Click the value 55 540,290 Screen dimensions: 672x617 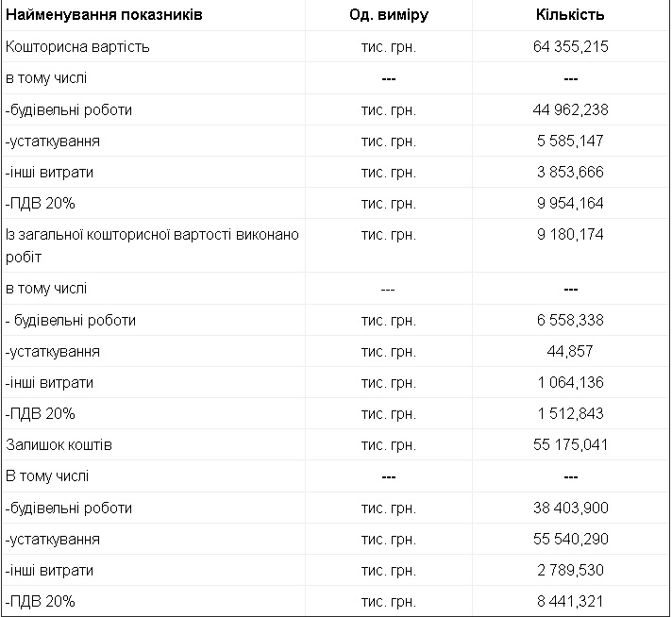(570, 539)
